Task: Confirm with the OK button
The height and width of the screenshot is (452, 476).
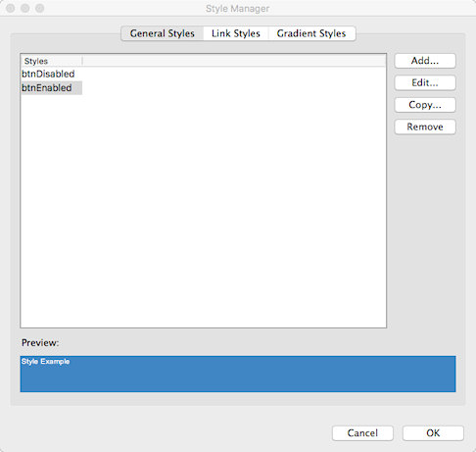Action: 433,433
